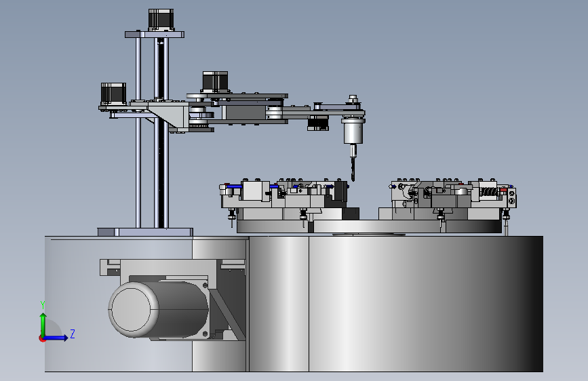The height and width of the screenshot is (381, 588).
Task: Click the red X axis origin dot
Action: [42, 338]
